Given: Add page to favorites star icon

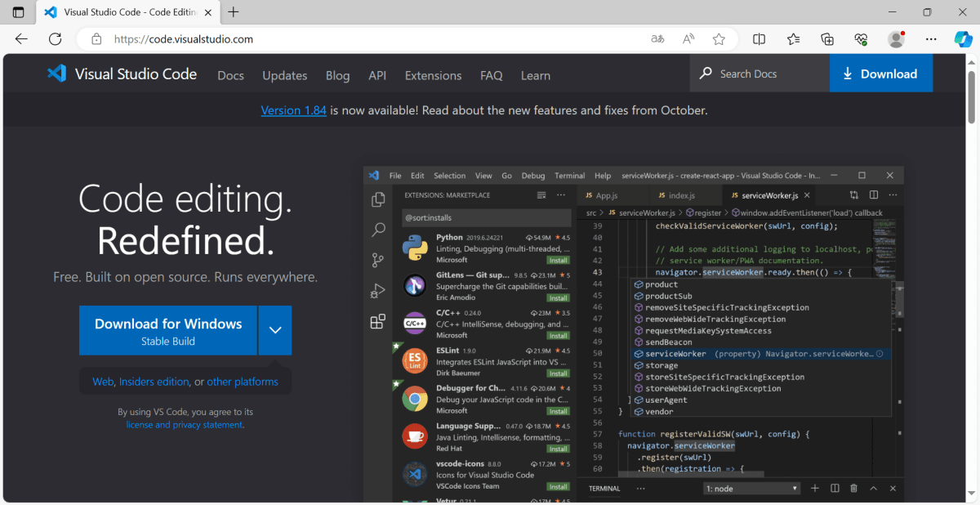Looking at the screenshot, I should click(719, 39).
